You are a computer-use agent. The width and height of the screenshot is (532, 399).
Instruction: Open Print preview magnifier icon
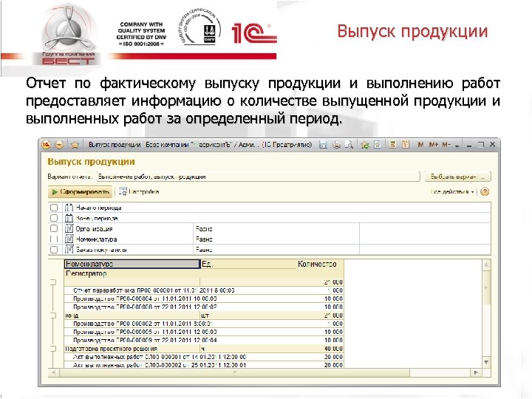click(349, 145)
